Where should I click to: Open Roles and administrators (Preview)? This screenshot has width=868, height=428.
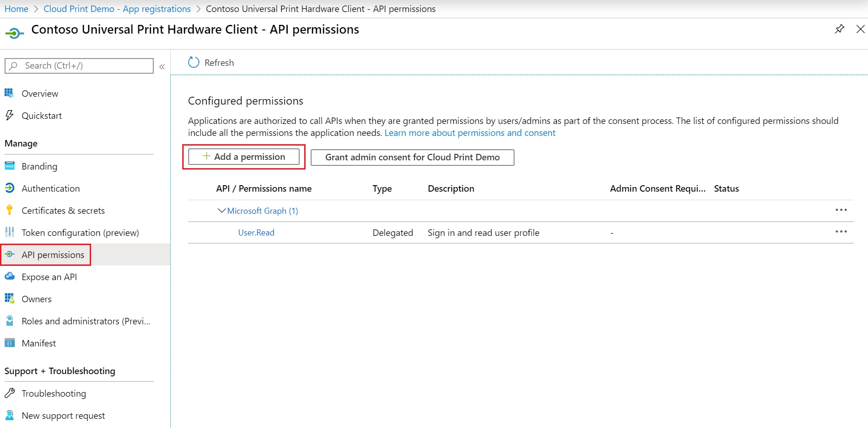(86, 321)
